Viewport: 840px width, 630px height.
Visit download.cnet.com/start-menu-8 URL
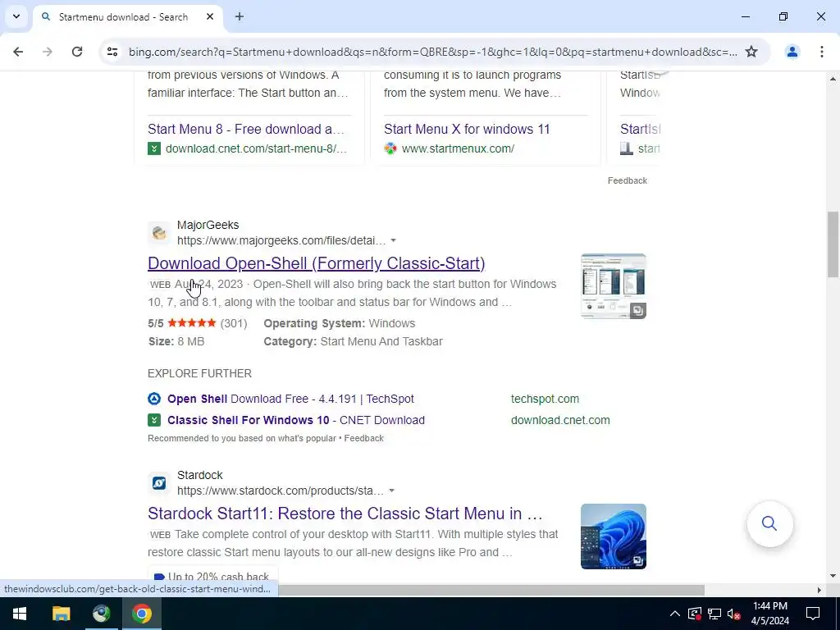tap(256, 148)
